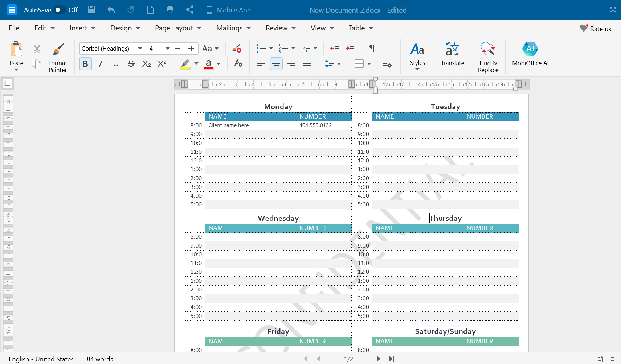Apply the yellow highlight color
The width and height of the screenshot is (621, 364).
click(185, 64)
